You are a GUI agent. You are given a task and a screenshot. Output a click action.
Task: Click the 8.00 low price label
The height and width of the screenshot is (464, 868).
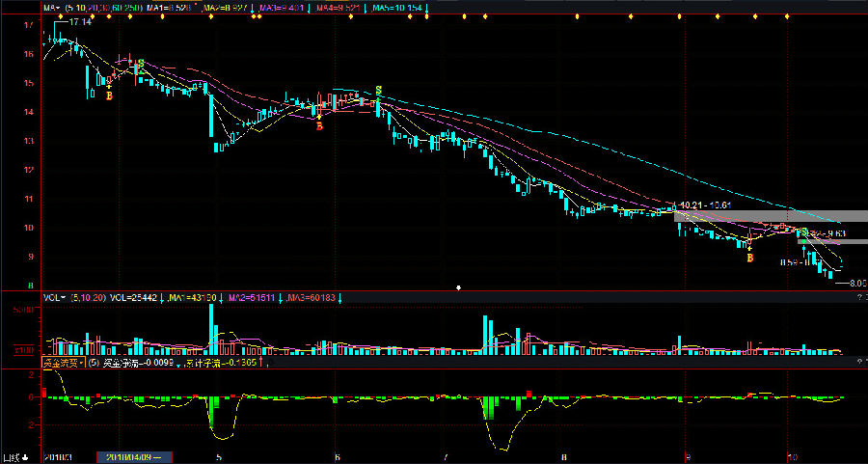(x=854, y=284)
